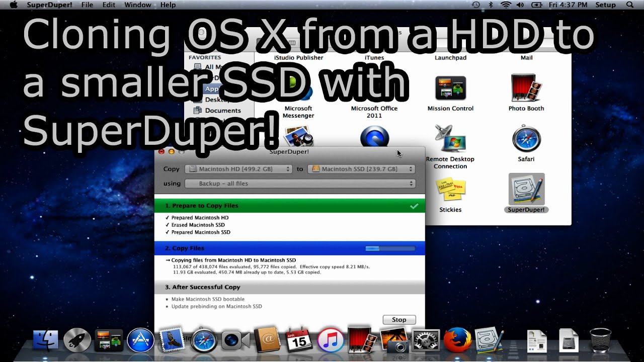Click '1. Prepare to Copy Files' header
The width and height of the screenshot is (644, 362).
coord(290,206)
